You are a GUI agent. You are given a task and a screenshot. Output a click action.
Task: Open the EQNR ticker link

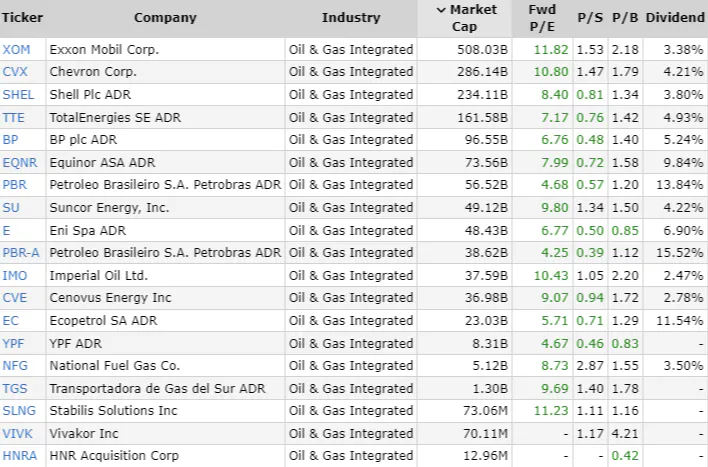pos(20,162)
